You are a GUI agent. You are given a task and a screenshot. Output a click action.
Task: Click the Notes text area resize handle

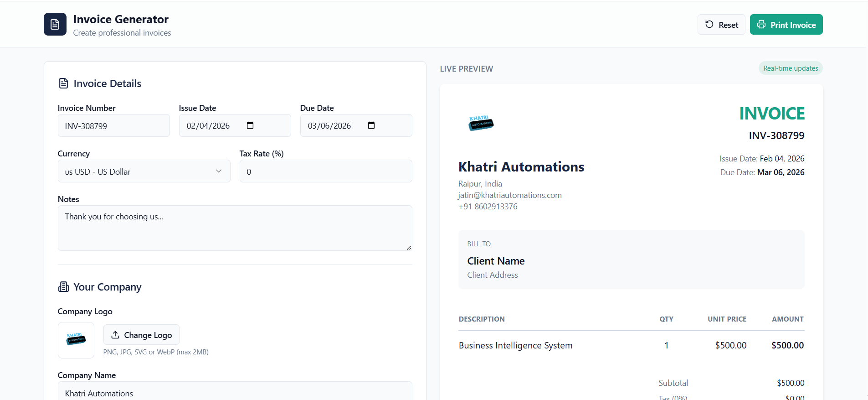409,248
